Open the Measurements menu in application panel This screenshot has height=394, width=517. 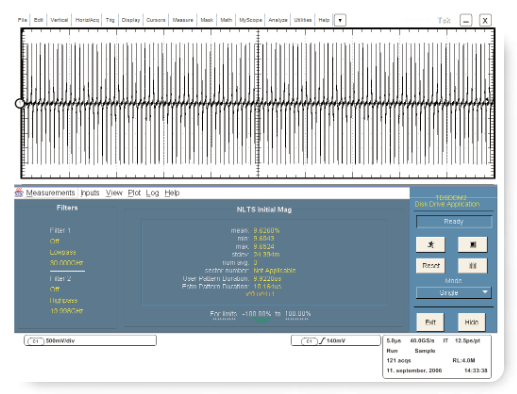[50, 193]
